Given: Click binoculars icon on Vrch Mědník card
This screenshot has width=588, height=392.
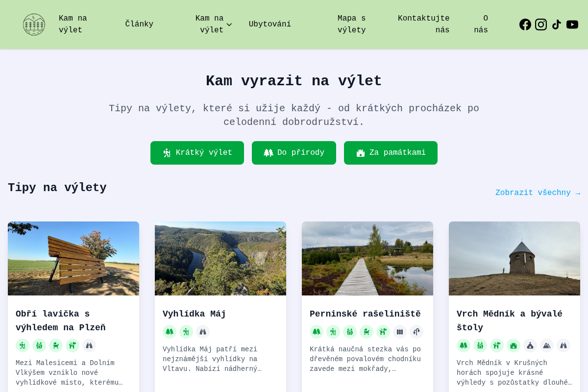Looking at the screenshot, I should tap(563, 345).
